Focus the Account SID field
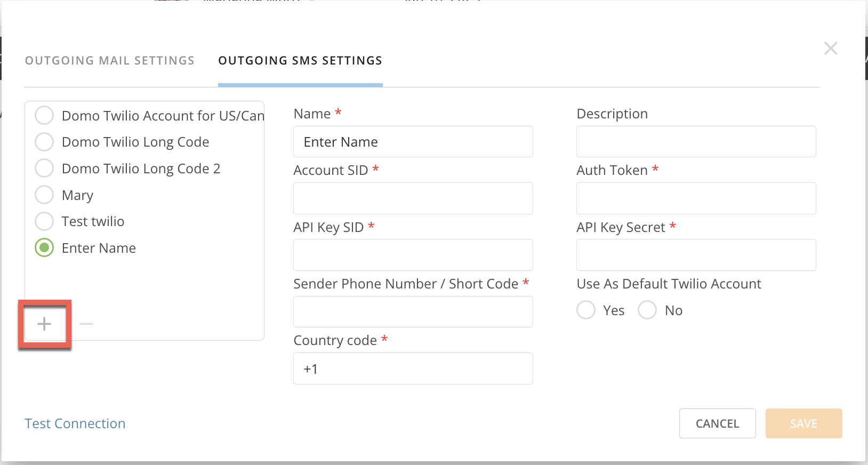Screen dimensions: 868x465 (x=413, y=198)
